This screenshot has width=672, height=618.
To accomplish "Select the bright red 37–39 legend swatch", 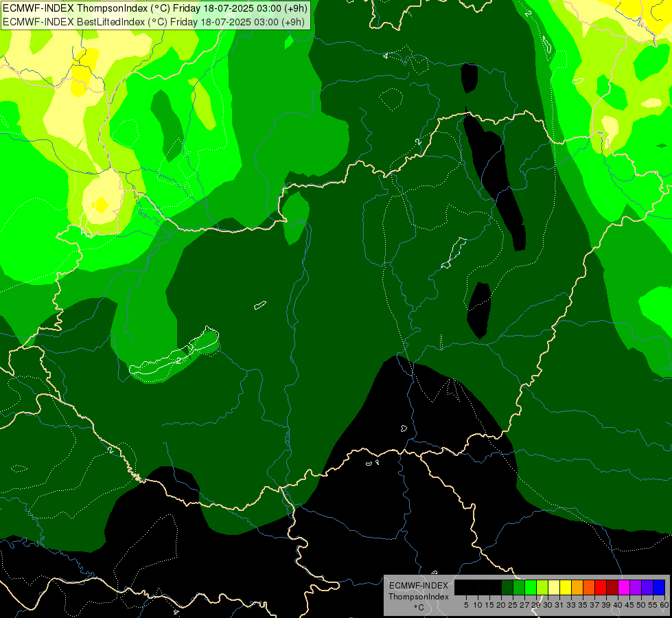I will (601, 587).
